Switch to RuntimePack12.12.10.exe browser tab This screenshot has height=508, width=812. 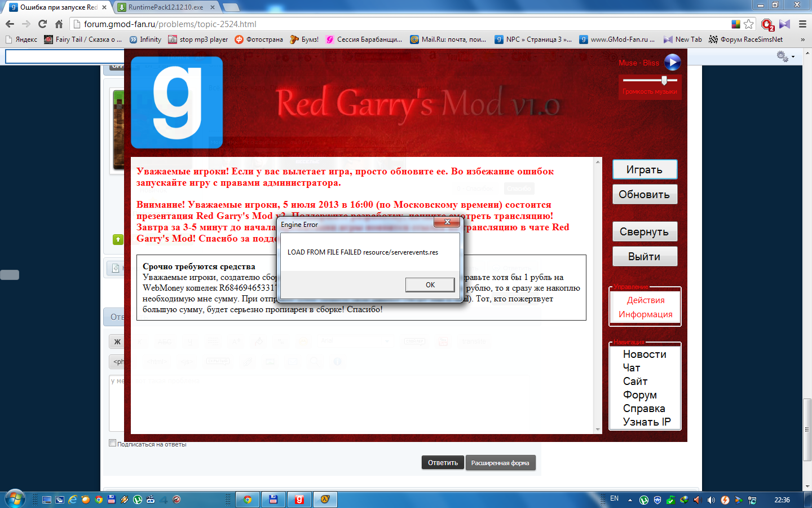(x=166, y=7)
